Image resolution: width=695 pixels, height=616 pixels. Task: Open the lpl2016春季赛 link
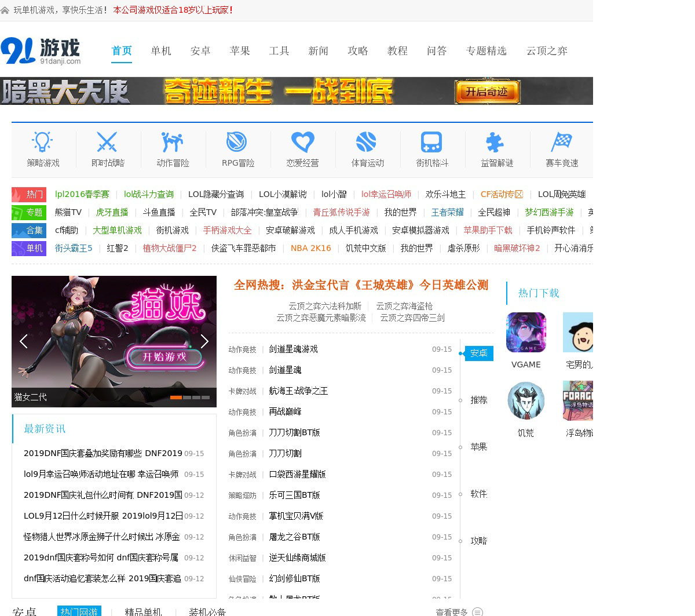pyautogui.click(x=82, y=194)
